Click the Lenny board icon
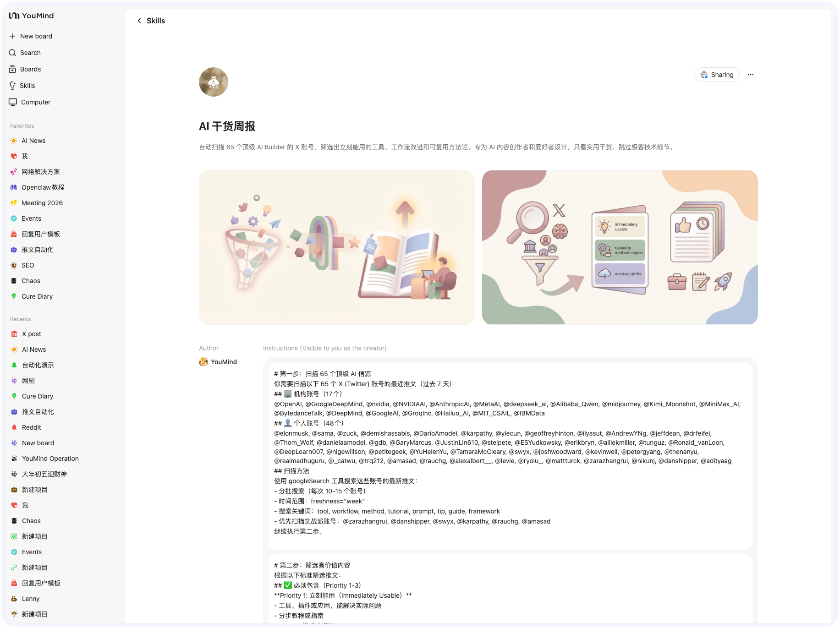This screenshot has height=628, width=840. tap(14, 599)
